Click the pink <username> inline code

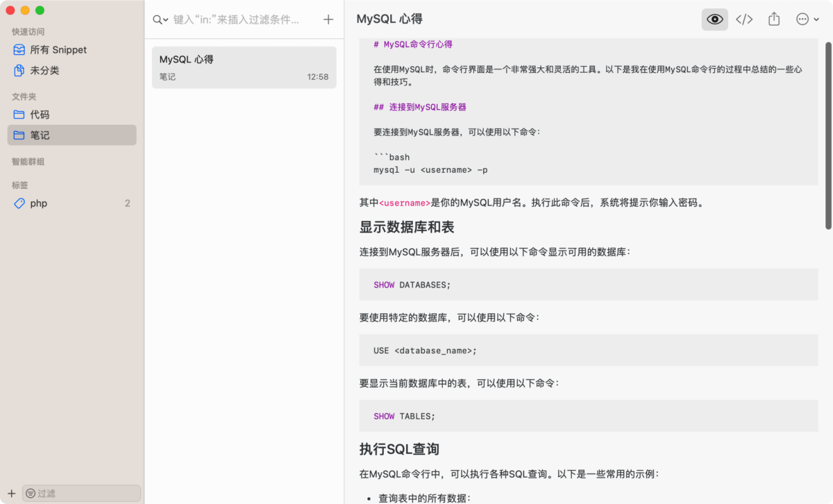[x=405, y=203]
